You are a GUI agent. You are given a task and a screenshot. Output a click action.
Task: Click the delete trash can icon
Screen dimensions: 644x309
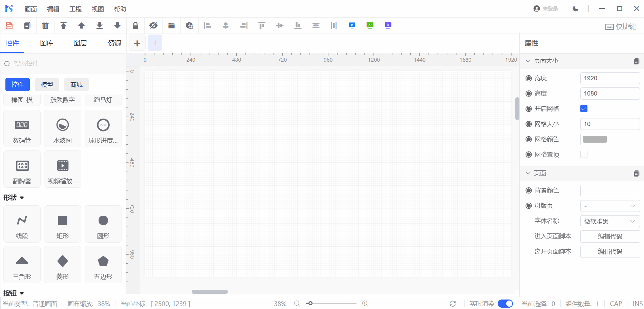tap(45, 25)
